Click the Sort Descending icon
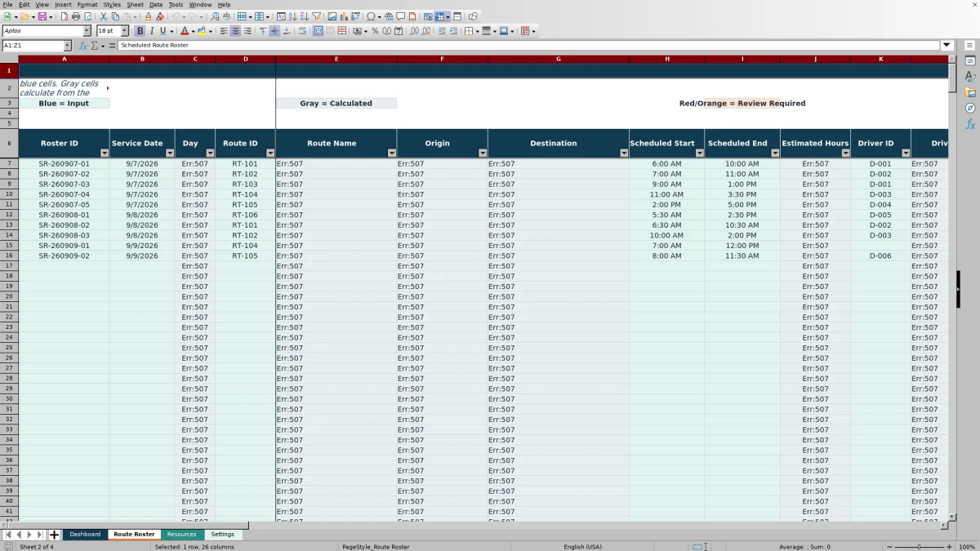This screenshot has height=551, width=980. coord(305,16)
